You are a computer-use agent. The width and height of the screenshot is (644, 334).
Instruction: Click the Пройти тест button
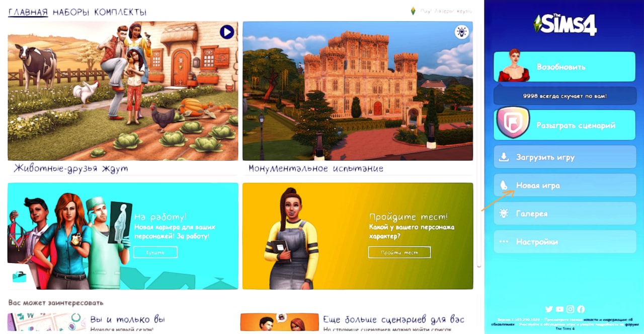click(399, 252)
